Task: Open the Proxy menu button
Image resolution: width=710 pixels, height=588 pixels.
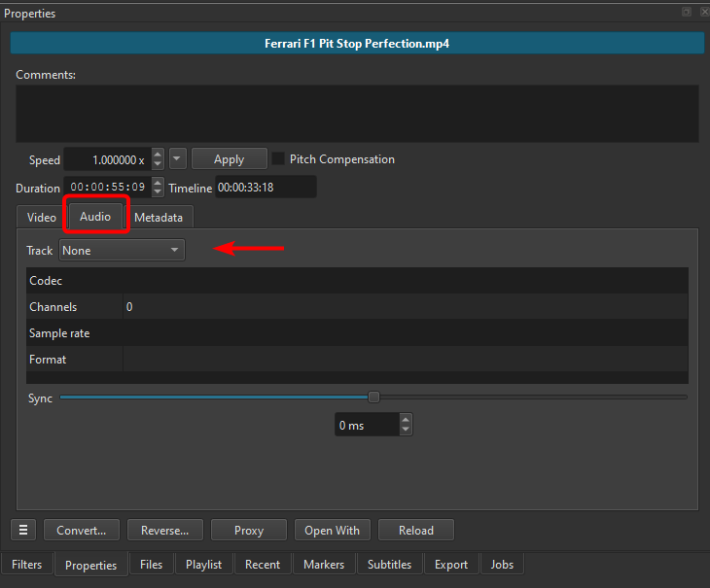Action: [249, 531]
